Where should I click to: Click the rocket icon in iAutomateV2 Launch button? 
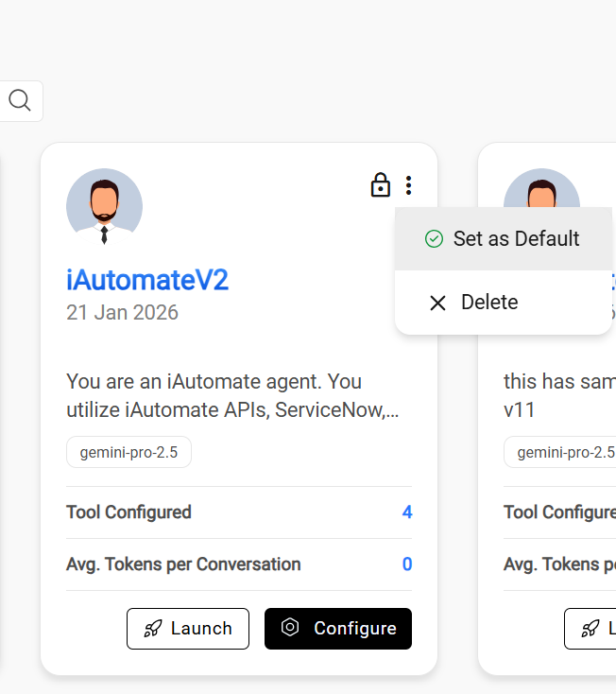[x=153, y=629]
